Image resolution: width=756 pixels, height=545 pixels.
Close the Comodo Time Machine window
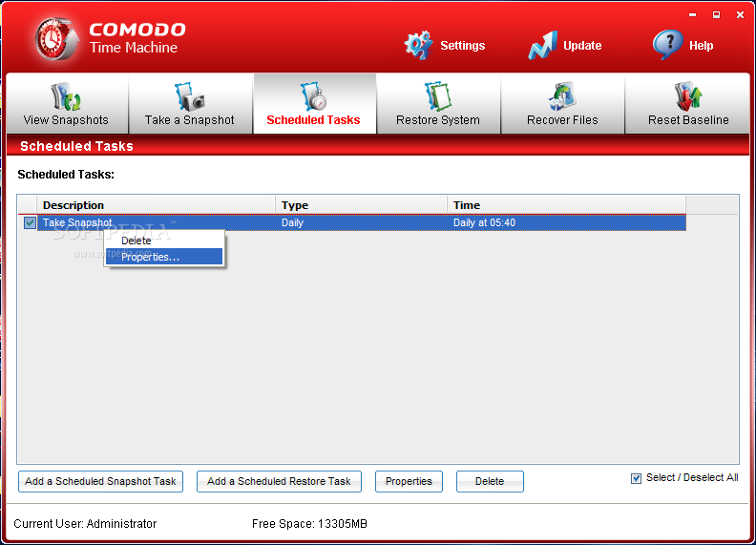point(740,15)
